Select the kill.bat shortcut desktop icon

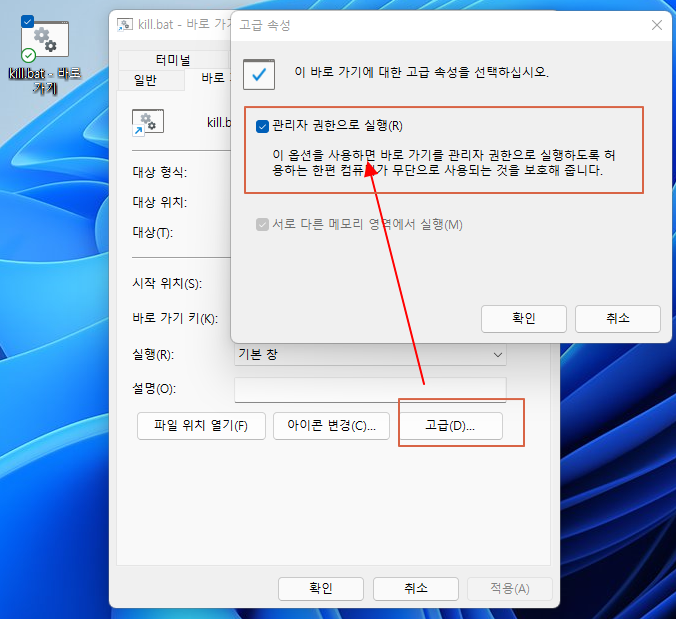coord(45,55)
